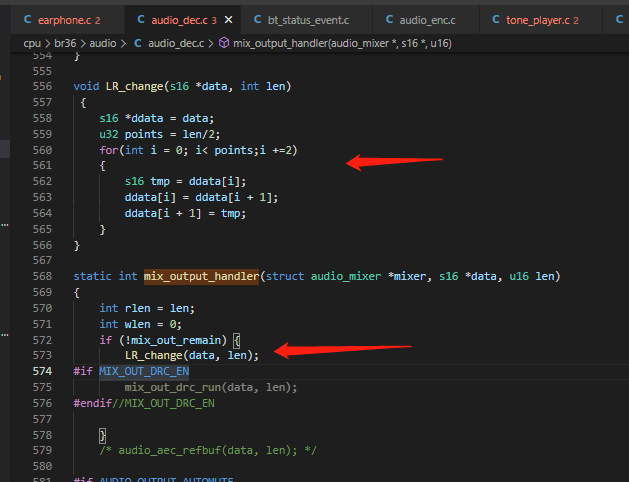629x482 pixels.
Task: Click the 'u32 points = len/2;' line
Action: point(160,134)
